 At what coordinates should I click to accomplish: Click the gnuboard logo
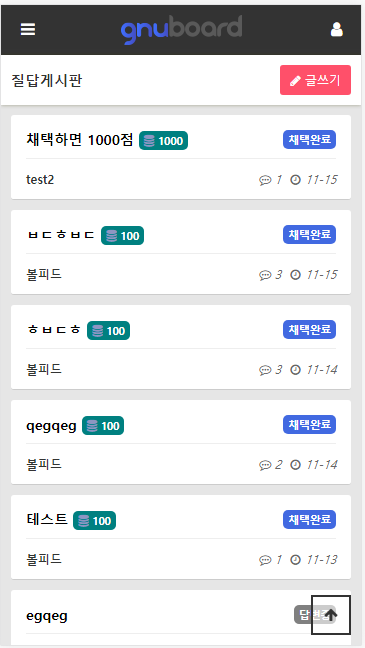(181, 29)
